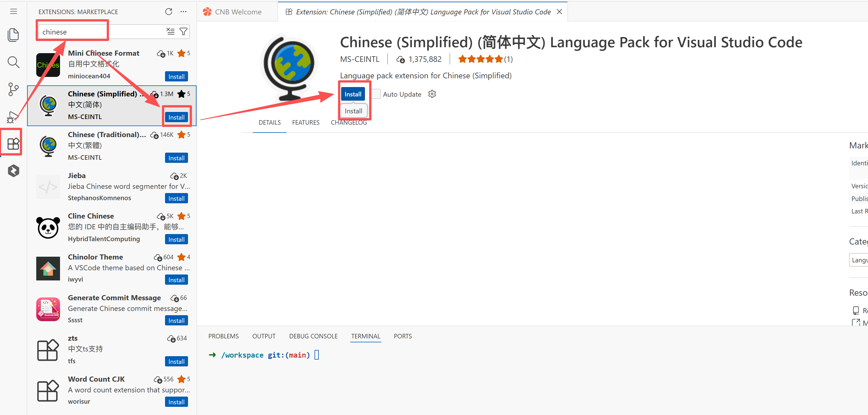
Task: Clear extensions search results icon
Action: pyautogui.click(x=170, y=32)
